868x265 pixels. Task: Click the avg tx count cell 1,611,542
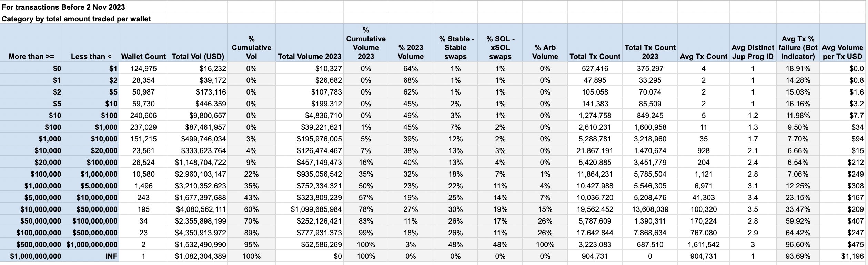703,245
